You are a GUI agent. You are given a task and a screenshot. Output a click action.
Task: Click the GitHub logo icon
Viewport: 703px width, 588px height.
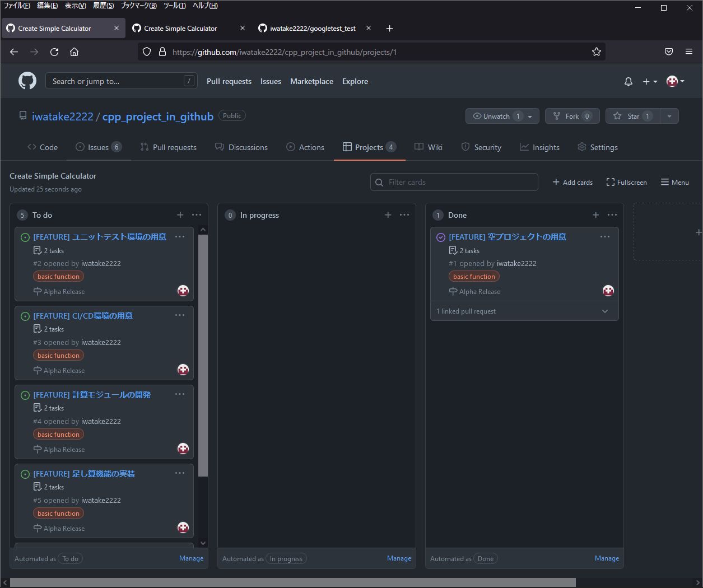(x=27, y=81)
